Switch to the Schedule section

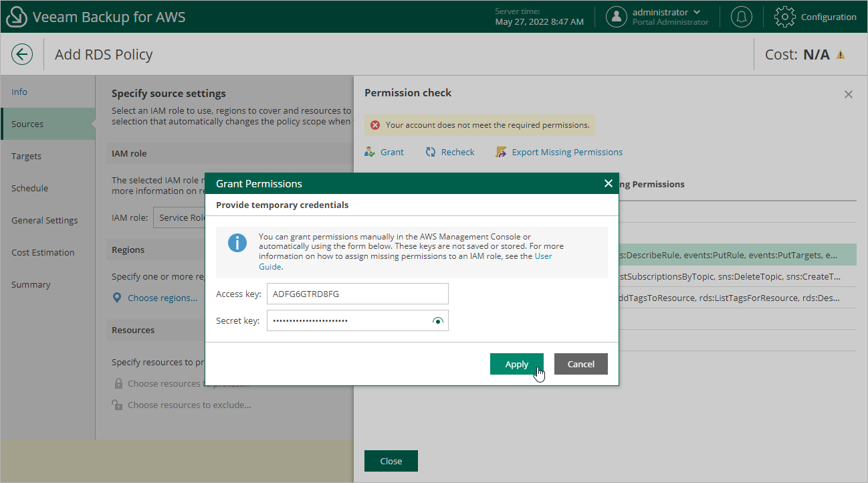[x=29, y=188]
